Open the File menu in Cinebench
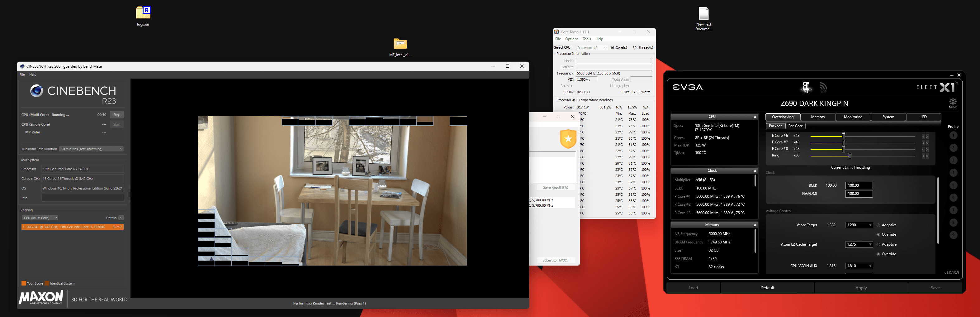 tap(22, 75)
